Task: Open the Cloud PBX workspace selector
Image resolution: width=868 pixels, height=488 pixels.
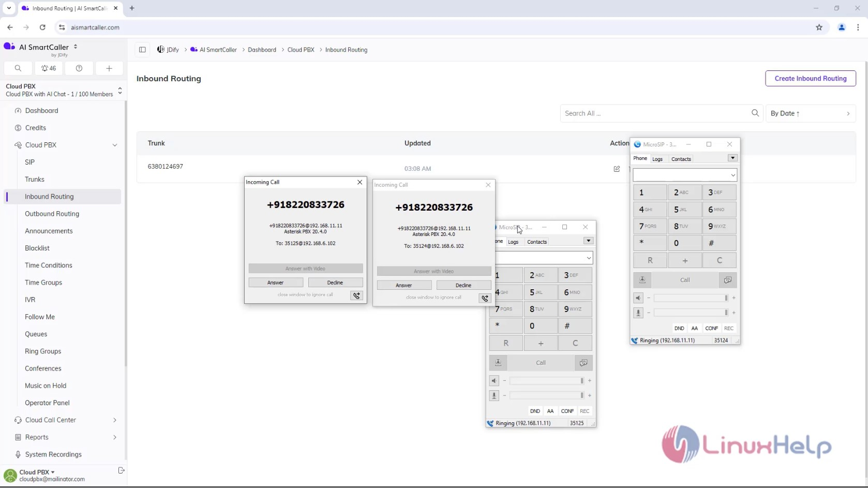Action: [120, 91]
